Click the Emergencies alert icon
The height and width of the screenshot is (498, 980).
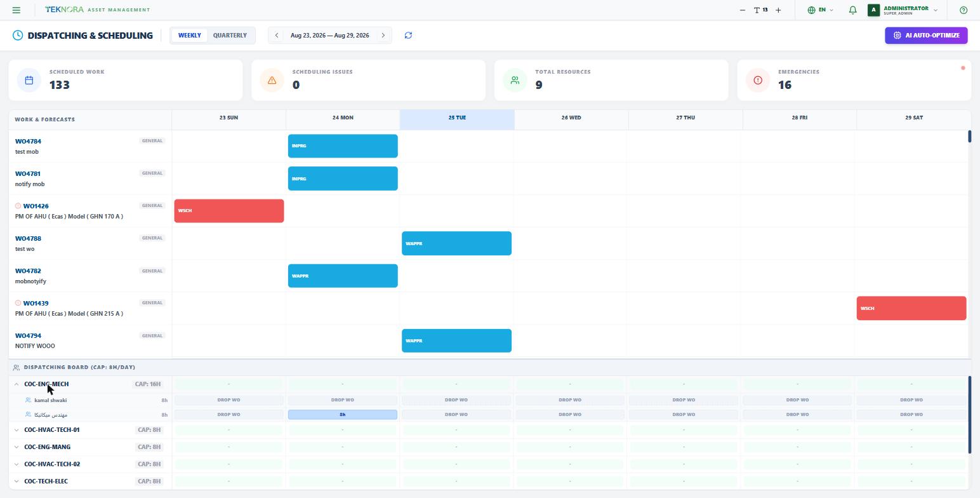pyautogui.click(x=758, y=80)
